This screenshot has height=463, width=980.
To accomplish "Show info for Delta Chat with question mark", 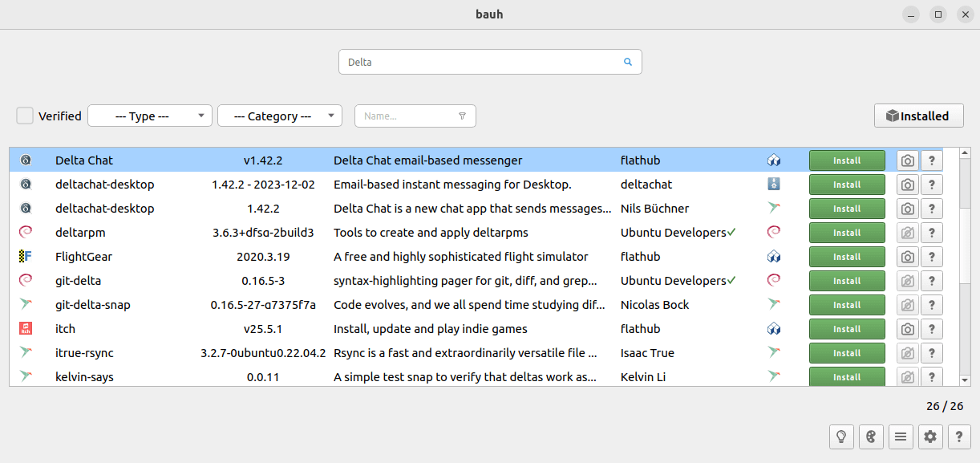I will (932, 160).
